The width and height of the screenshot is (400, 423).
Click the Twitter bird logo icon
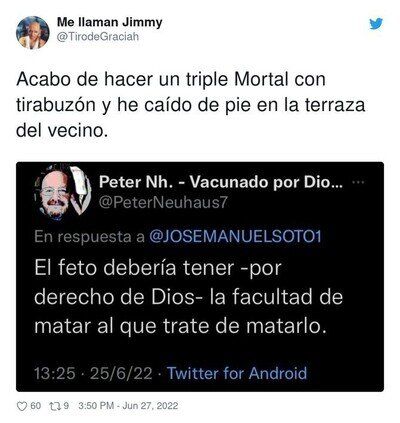[376, 24]
